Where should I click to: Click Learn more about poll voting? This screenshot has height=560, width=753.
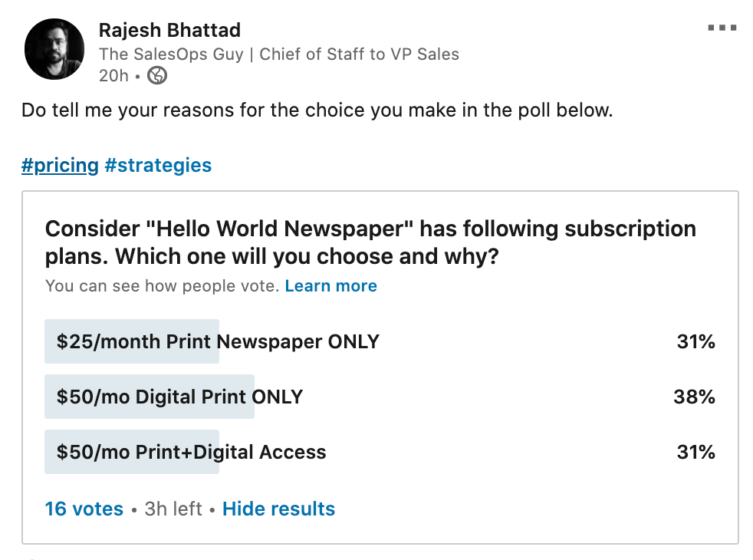click(330, 286)
